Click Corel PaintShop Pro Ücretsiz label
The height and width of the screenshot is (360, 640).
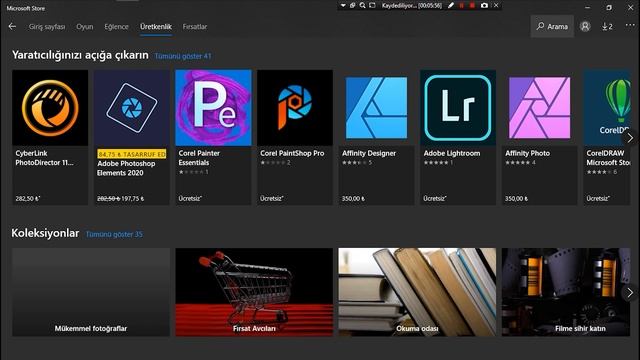pyautogui.click(x=271, y=198)
